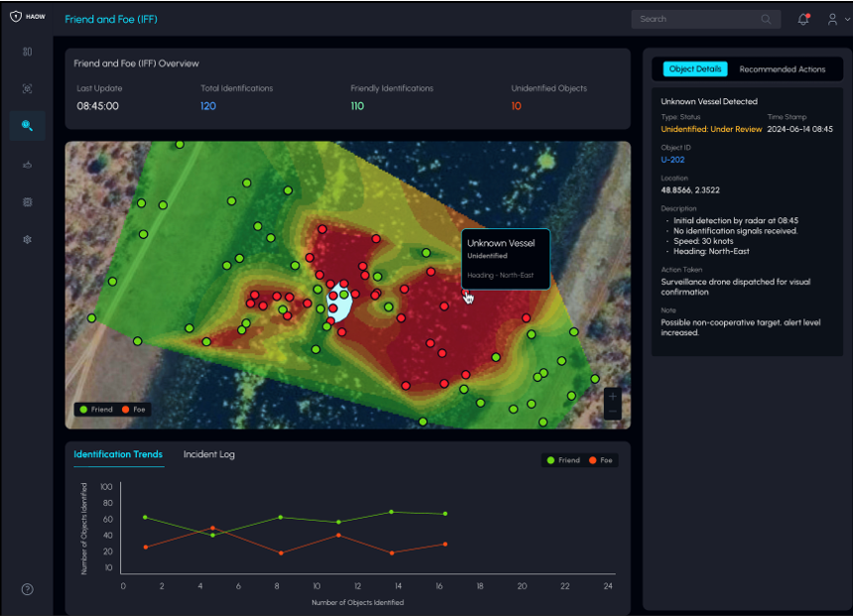853x616 pixels.
Task: Open the Incident Log tab
Action: pyautogui.click(x=209, y=454)
